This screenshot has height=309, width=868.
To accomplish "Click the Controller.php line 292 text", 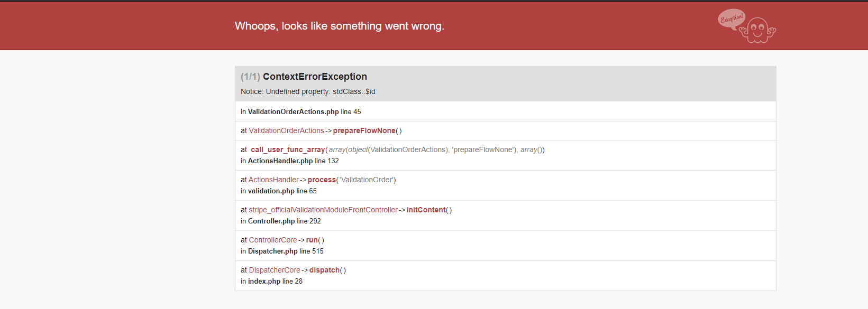I will point(281,221).
